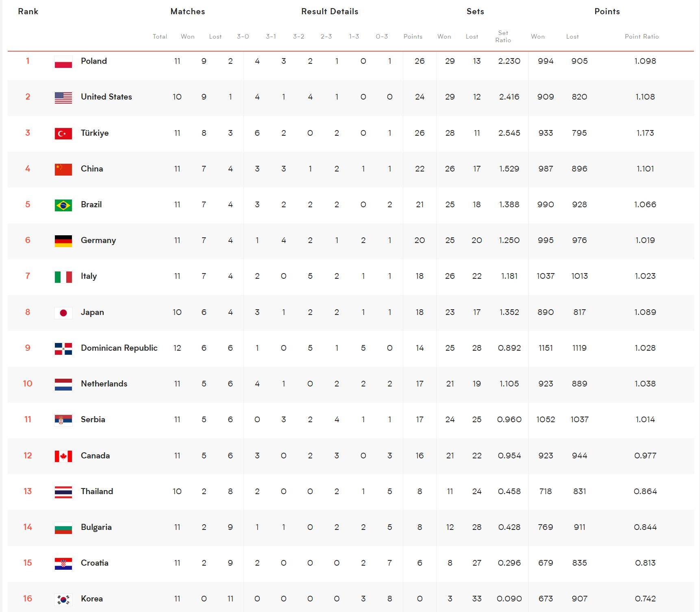The height and width of the screenshot is (612, 700).
Task: Open the Netherlands team name link
Action: click(x=104, y=384)
